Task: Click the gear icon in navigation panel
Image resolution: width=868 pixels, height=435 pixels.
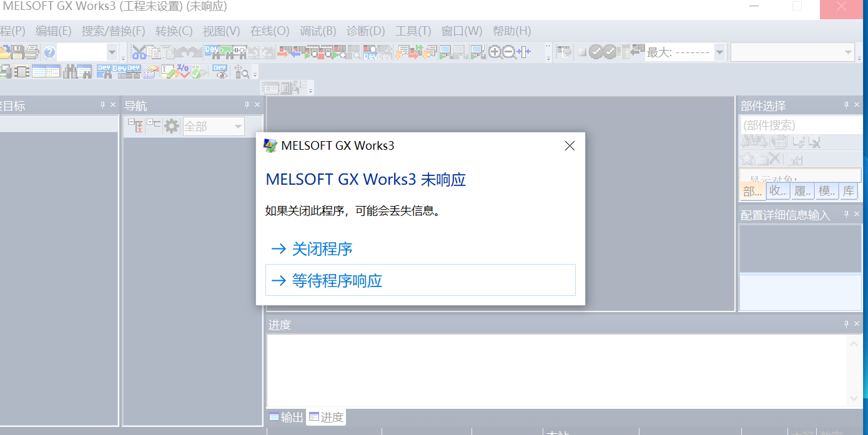Action: pos(171,127)
